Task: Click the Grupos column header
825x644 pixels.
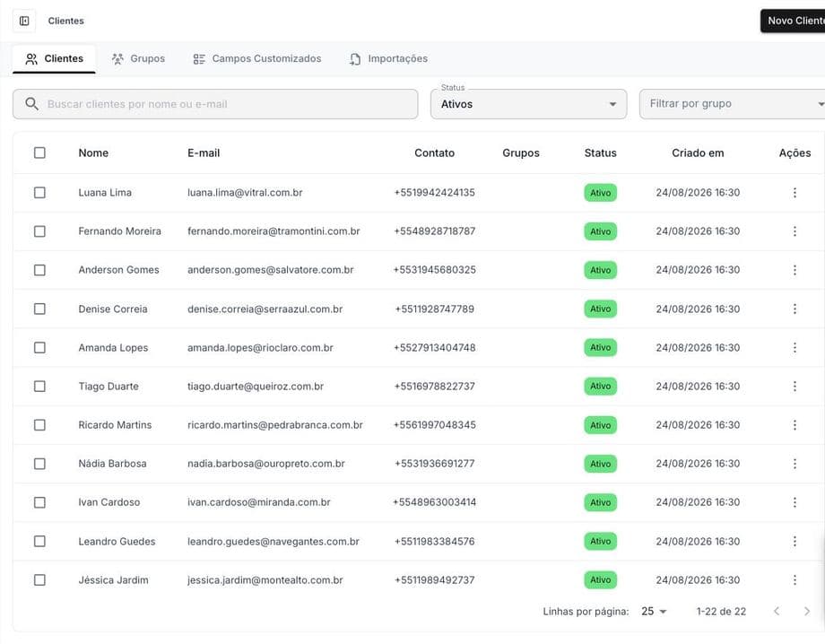Action: (x=521, y=152)
